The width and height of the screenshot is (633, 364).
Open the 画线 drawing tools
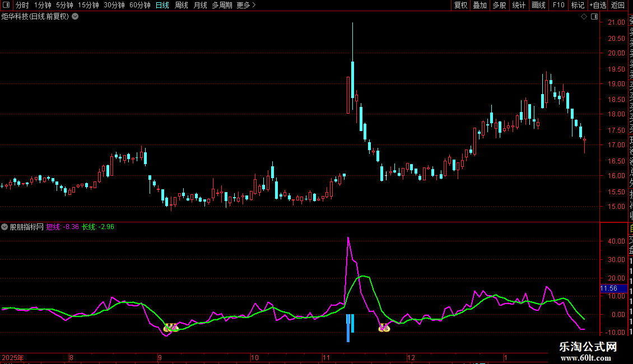[x=538, y=5]
